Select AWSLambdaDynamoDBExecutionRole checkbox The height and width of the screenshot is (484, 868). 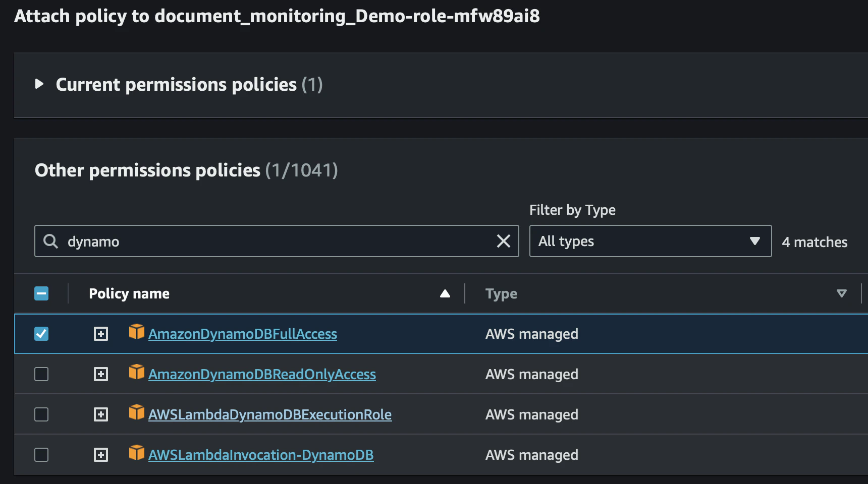pyautogui.click(x=41, y=414)
